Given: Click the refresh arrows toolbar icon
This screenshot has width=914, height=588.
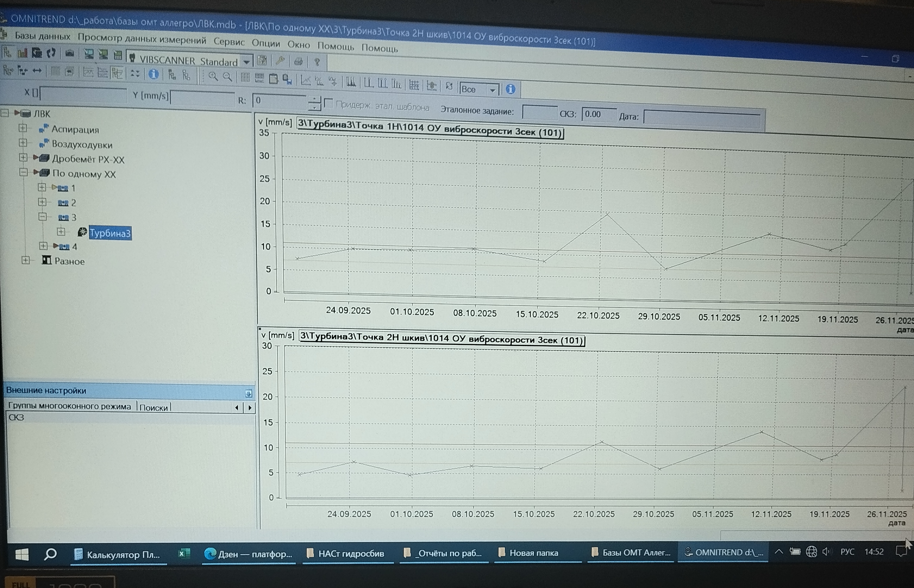Looking at the screenshot, I should (449, 87).
